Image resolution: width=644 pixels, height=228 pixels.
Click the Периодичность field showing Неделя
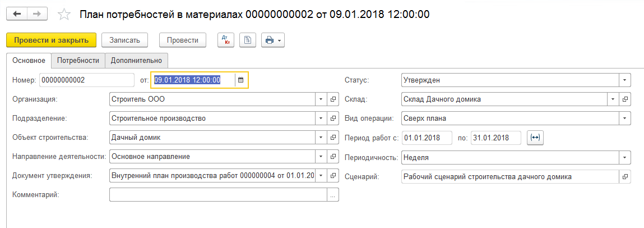511,157
